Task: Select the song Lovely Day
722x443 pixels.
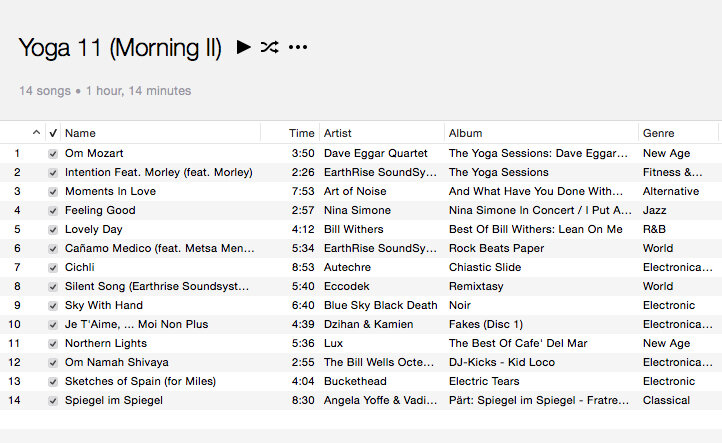Action: pyautogui.click(x=93, y=229)
